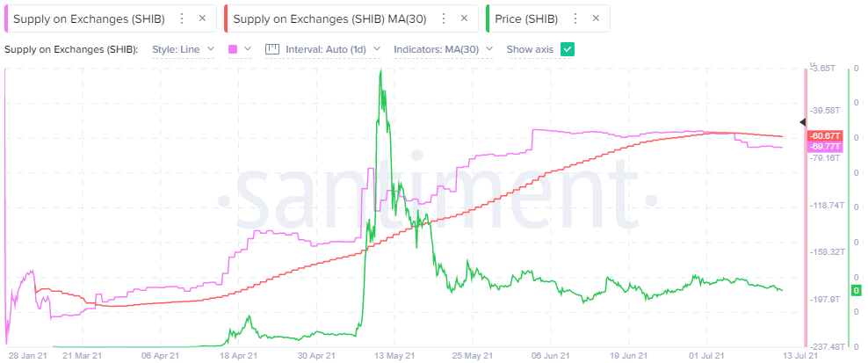Open options menu for Price (SHIB)
The image size is (868, 363).
tap(575, 18)
